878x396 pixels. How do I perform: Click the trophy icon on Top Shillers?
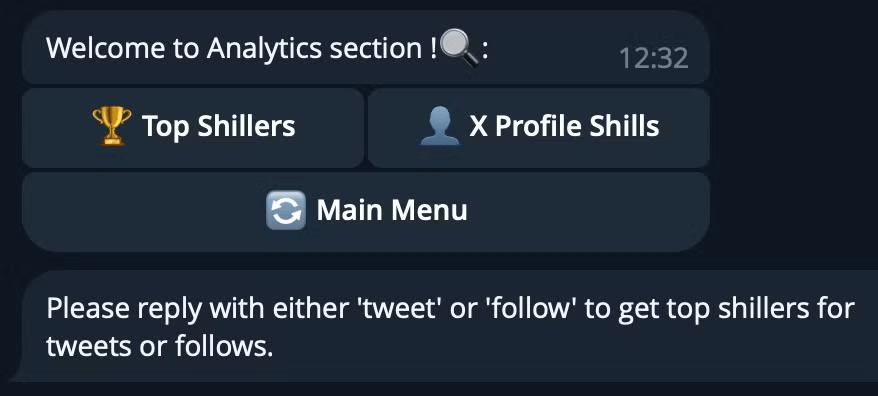tap(112, 125)
